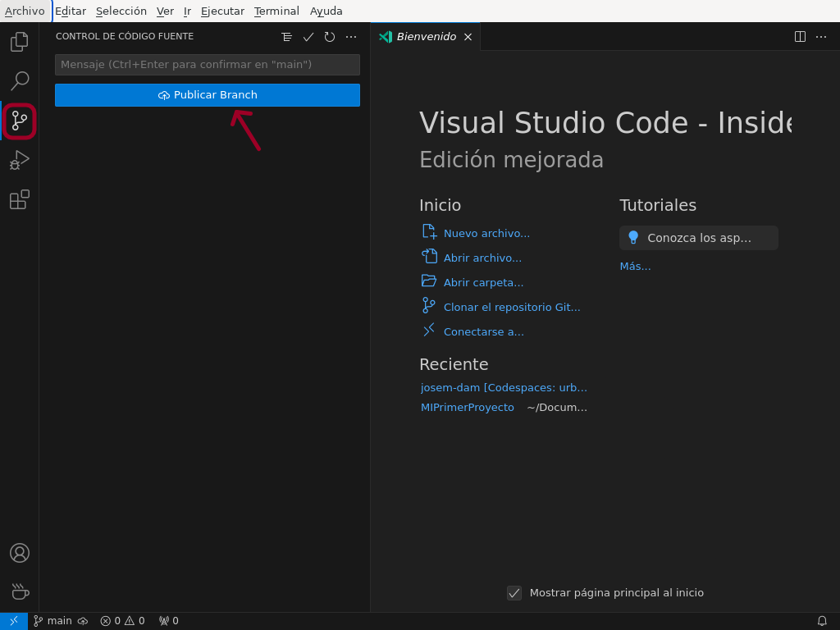Open the Archivo menu
The width and height of the screenshot is (840, 630).
(x=25, y=11)
